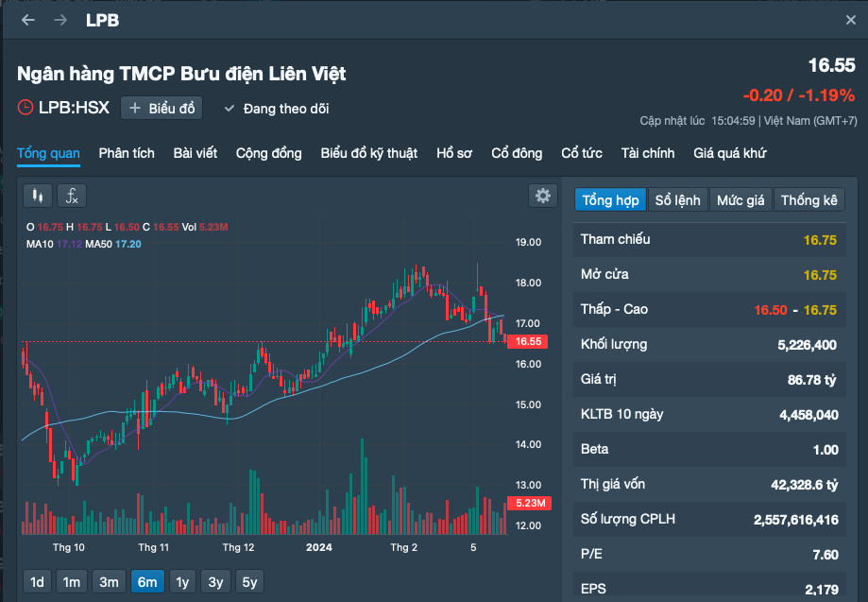Screen dimensions: 868x602
Task: Toggle the Đang theo dõi follow status
Action: pos(276,109)
